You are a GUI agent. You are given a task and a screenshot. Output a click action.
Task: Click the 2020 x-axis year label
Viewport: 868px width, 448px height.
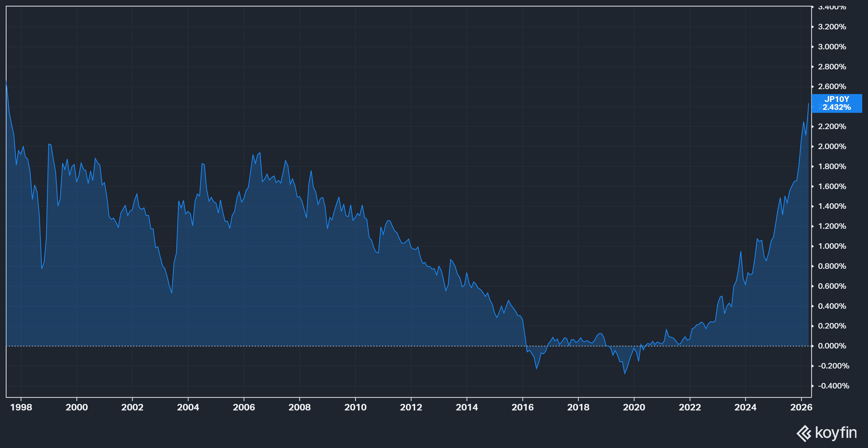coord(634,407)
